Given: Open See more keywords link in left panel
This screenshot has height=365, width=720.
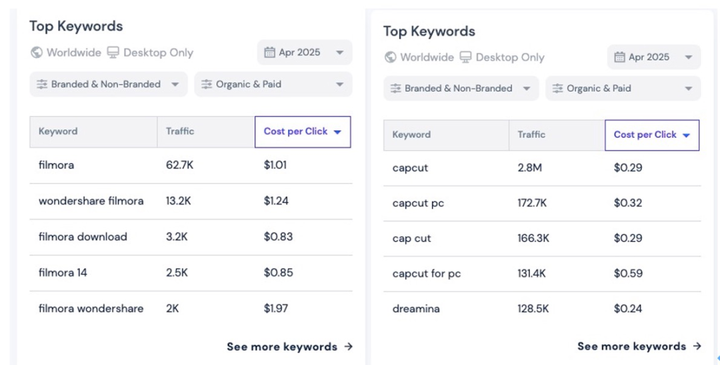Looking at the screenshot, I should point(290,347).
